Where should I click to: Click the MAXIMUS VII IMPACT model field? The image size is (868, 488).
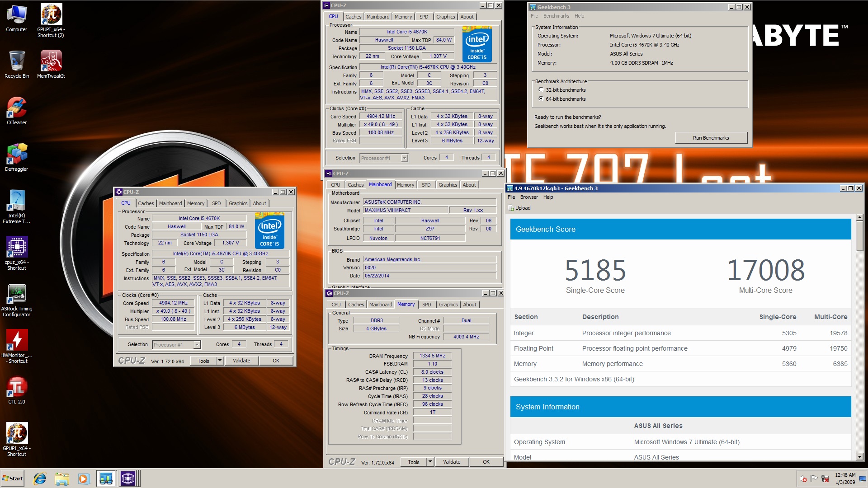406,210
